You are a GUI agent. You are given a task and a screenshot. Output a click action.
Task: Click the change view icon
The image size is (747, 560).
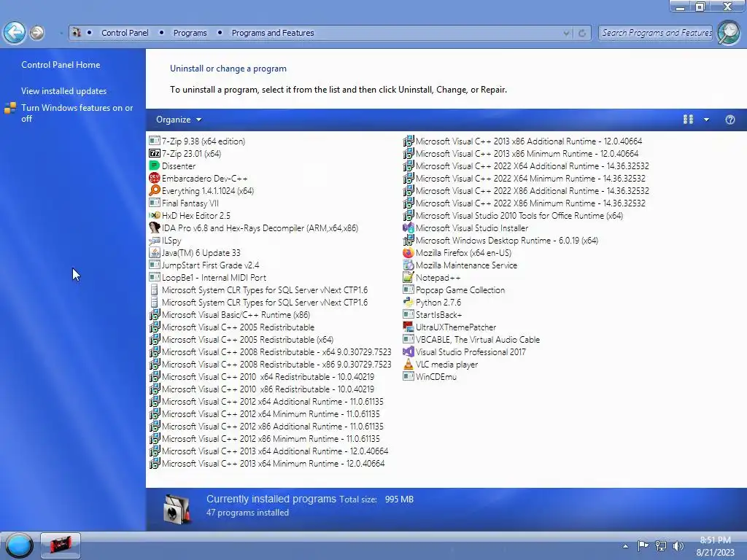[688, 120]
